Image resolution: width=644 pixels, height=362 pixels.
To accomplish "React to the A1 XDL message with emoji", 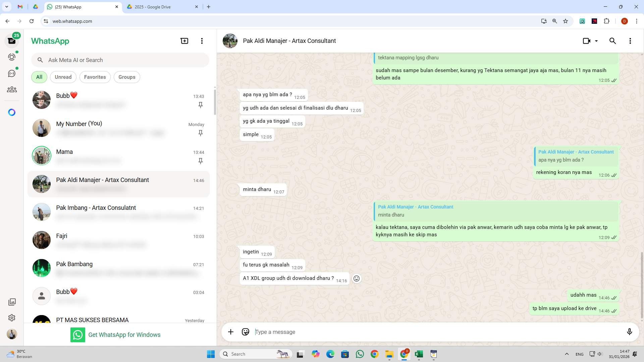I will [356, 278].
